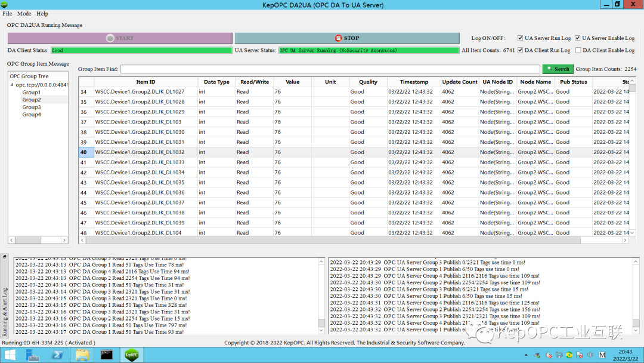
Task: Click the Quality column header
Action: coord(368,82)
